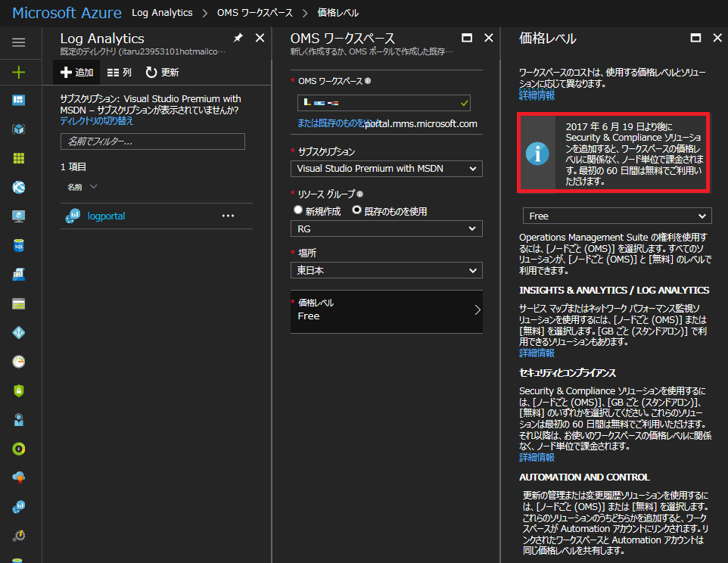Click Log Analytics in the breadcrumb
Screen dimensions: 728x563
click(x=162, y=13)
